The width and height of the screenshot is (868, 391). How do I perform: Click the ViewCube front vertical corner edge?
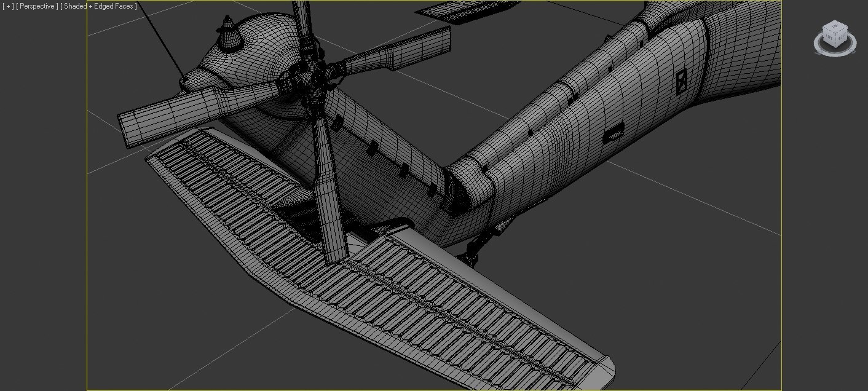pos(836,39)
